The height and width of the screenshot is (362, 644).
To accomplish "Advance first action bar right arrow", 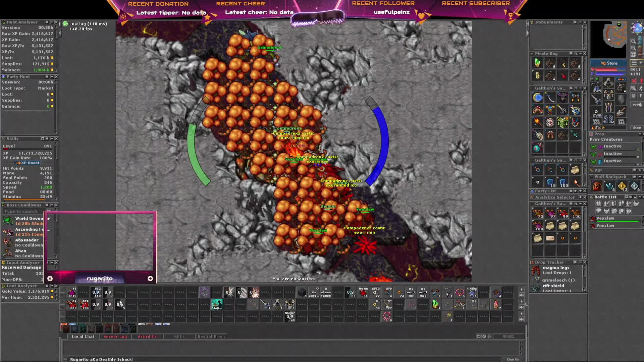I will [x=521, y=290].
